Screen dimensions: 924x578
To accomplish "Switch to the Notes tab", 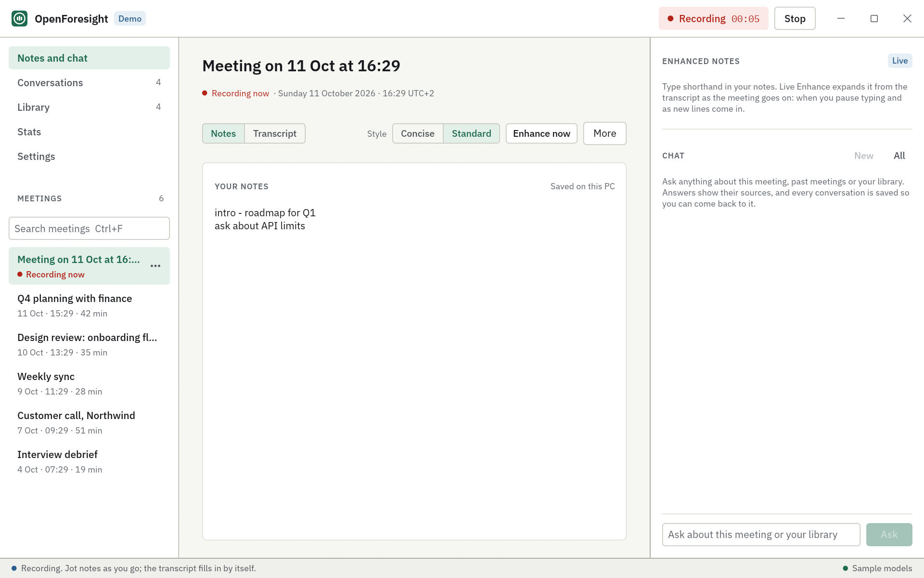I will [223, 133].
